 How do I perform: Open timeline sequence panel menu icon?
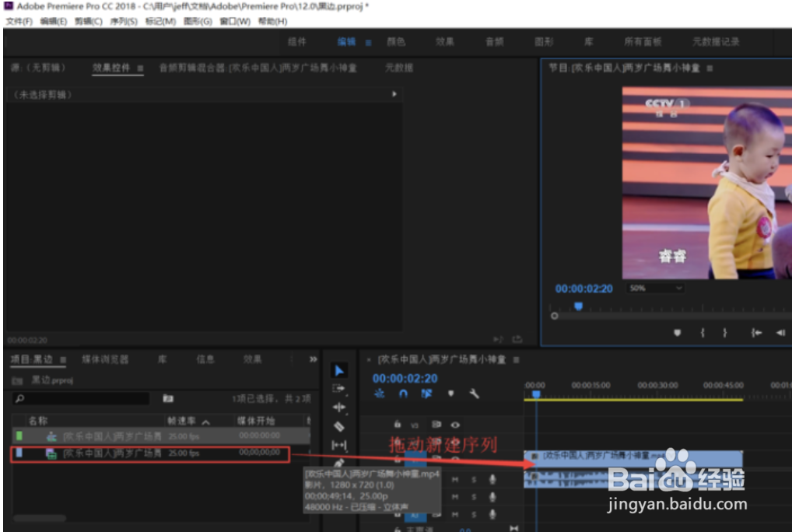pos(517,360)
